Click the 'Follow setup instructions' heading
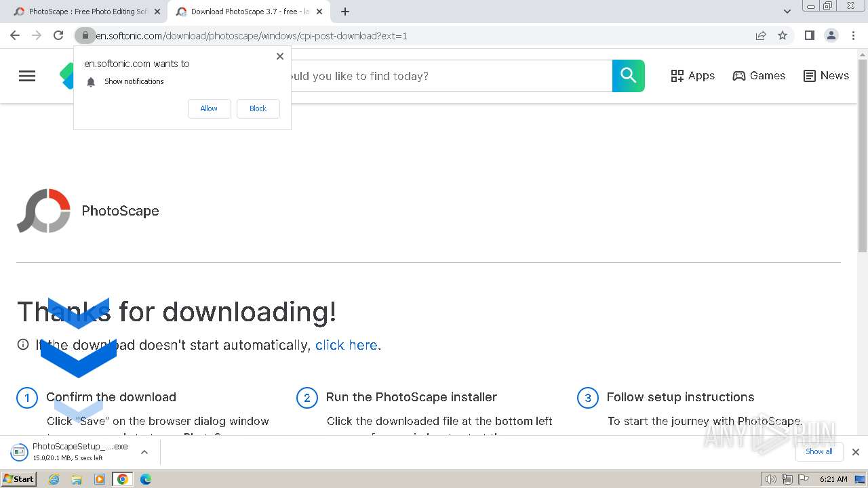 coord(680,397)
